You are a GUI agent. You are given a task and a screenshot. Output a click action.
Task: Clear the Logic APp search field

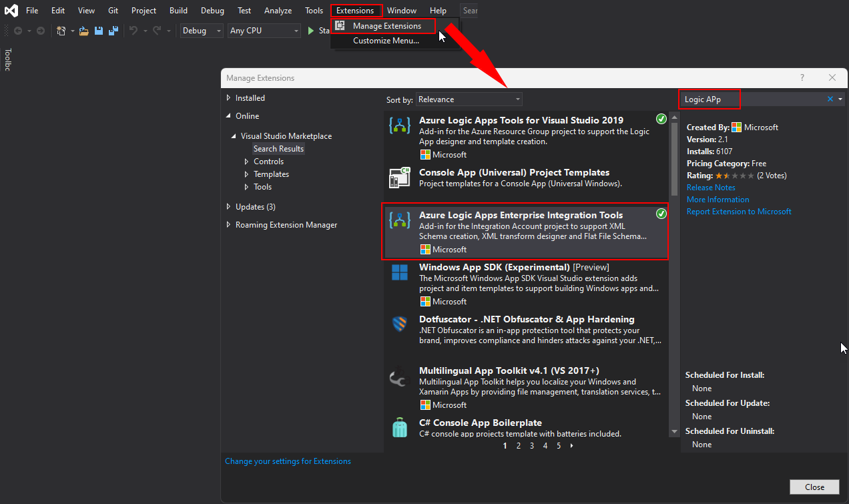click(x=830, y=99)
